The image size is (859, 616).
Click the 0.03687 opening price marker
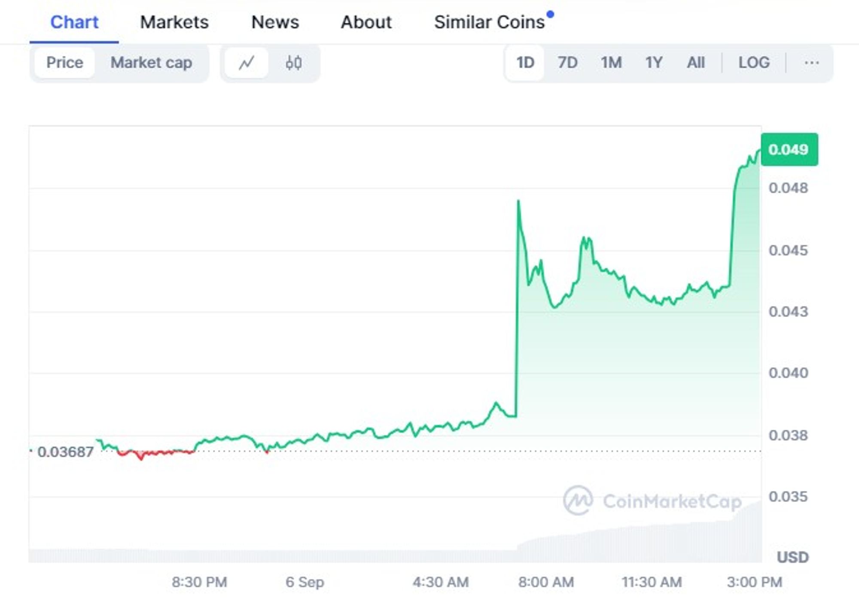[65, 452]
